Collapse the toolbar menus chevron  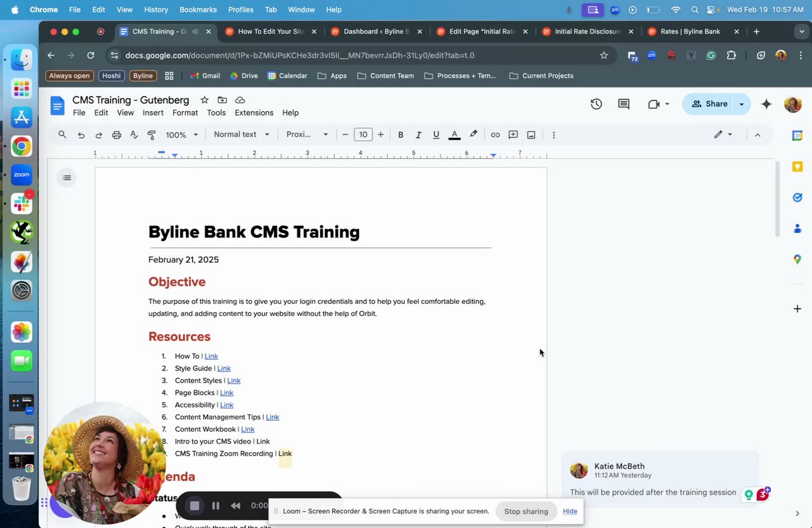pos(757,135)
